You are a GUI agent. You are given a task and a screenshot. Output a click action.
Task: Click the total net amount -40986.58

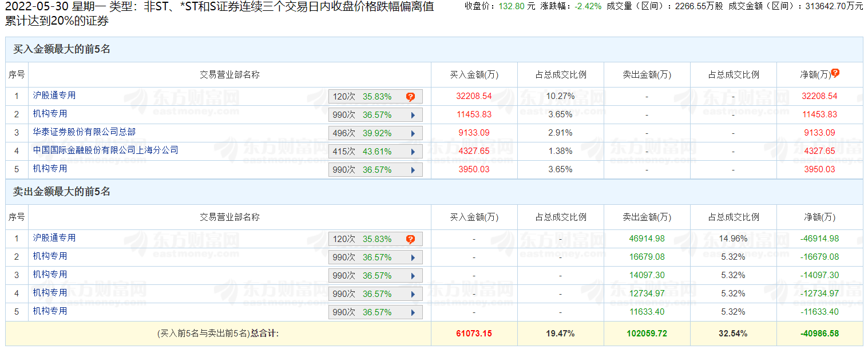click(819, 333)
